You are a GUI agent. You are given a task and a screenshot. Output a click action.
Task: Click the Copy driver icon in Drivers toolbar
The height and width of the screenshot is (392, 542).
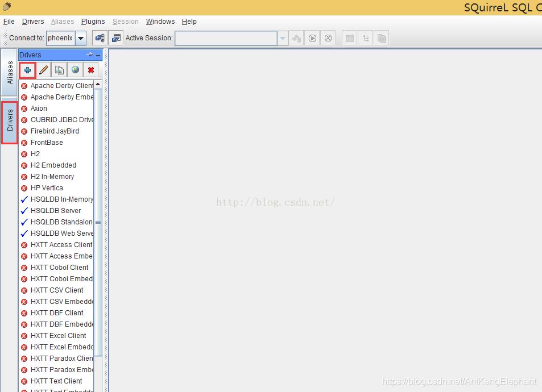coord(60,70)
